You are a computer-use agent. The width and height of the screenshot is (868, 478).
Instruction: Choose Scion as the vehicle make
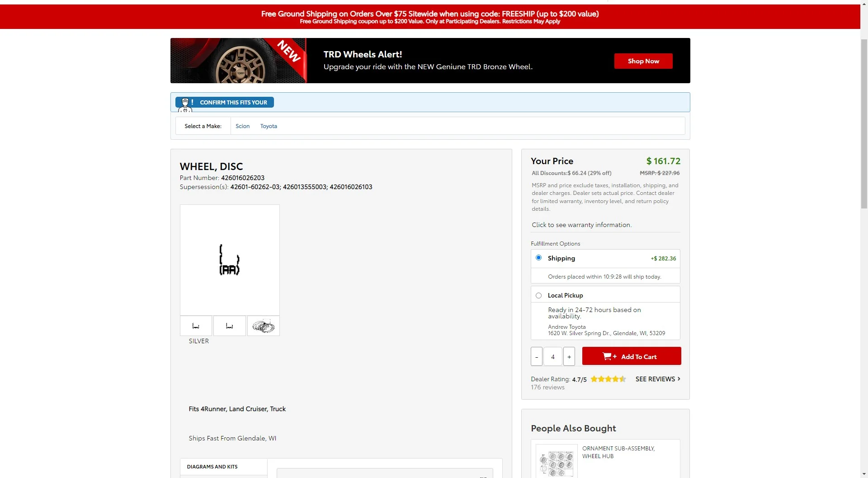coord(242,126)
